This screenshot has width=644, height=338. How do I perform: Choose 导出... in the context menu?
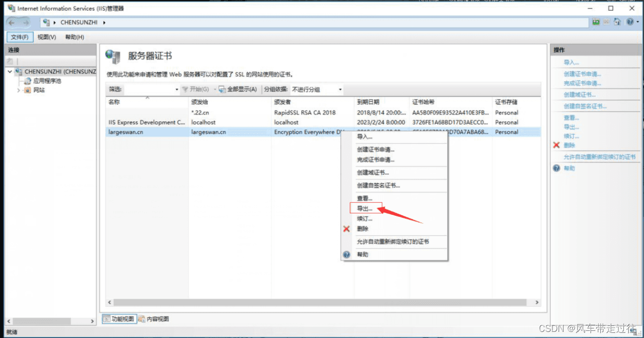tap(365, 209)
